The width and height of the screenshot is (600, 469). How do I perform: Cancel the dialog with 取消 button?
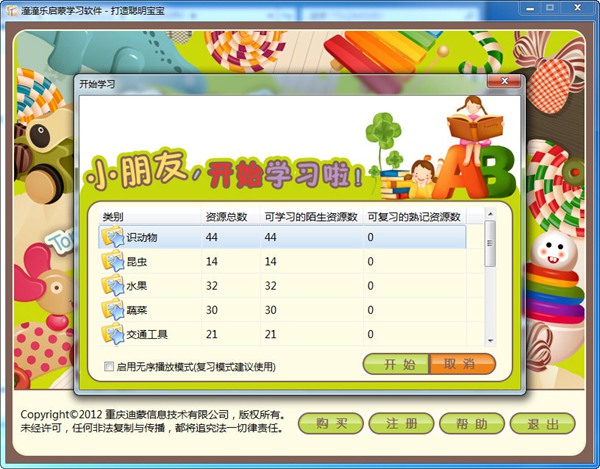coord(463,364)
